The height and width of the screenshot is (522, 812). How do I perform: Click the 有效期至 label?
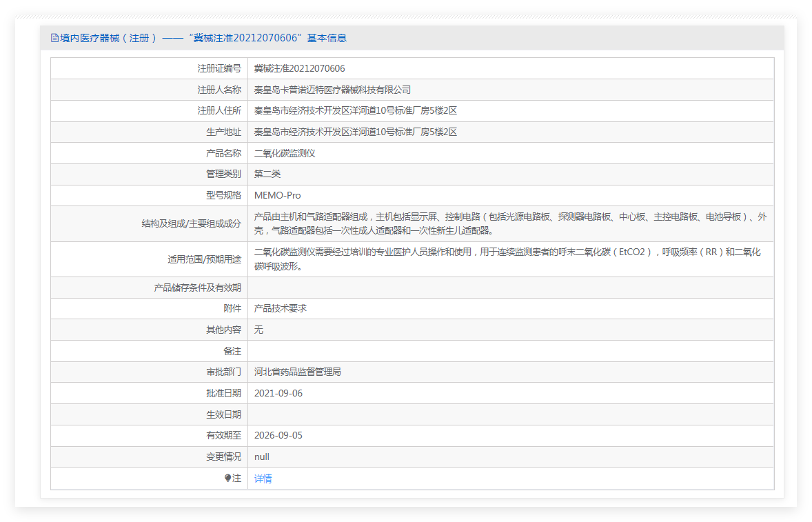point(224,436)
